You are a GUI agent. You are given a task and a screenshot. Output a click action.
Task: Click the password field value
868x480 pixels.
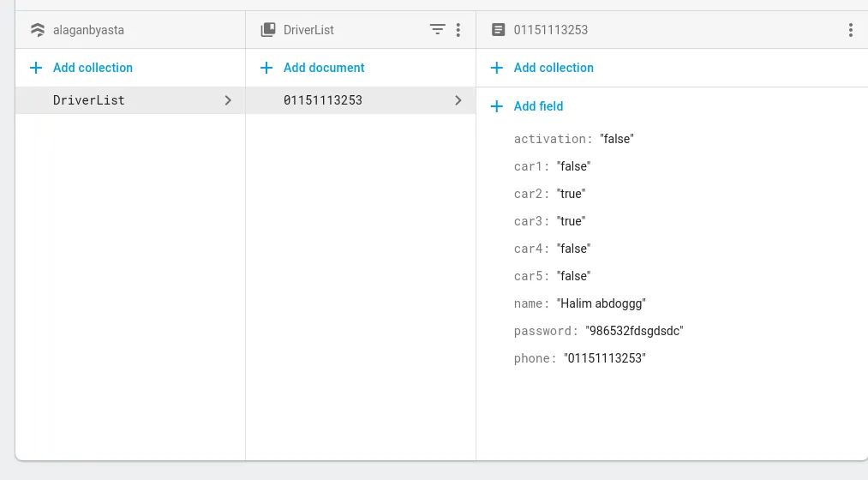pyautogui.click(x=634, y=331)
